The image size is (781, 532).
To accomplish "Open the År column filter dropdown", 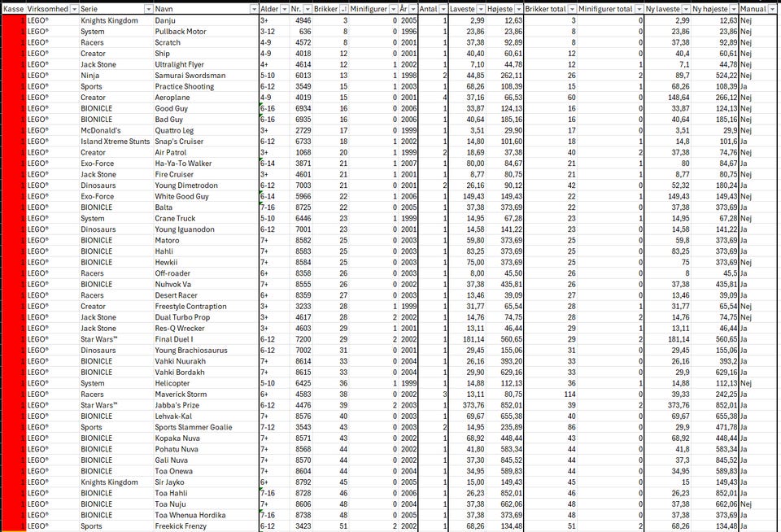I will coord(413,9).
